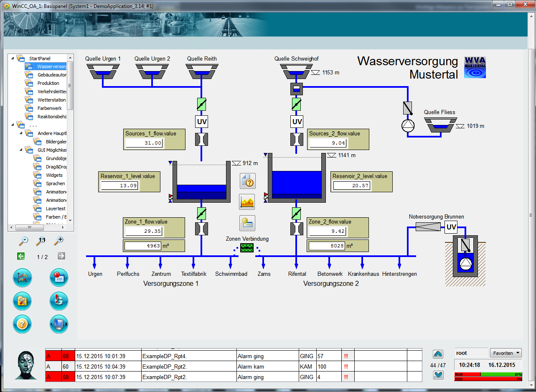Toggle the green valve below Reservoir 2
Viewport: 536px width, 392px height.
[x=296, y=214]
